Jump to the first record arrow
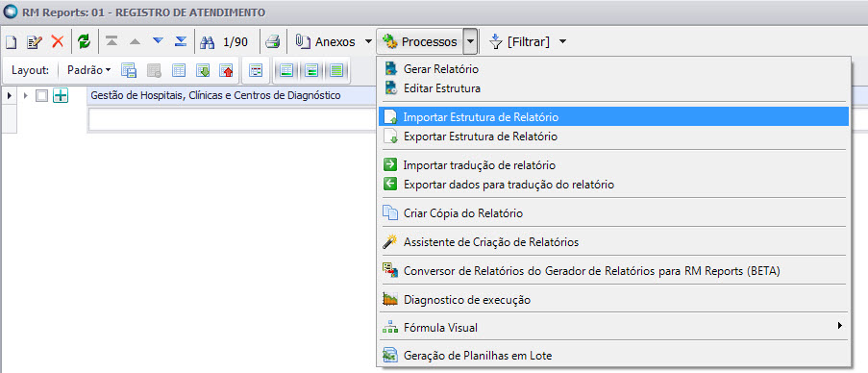 point(112,41)
